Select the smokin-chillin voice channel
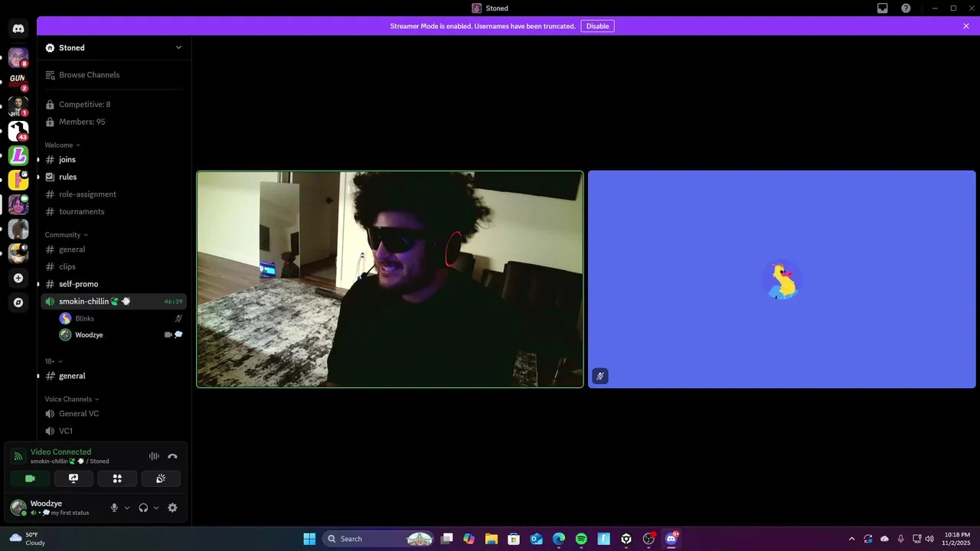980x551 pixels. [x=113, y=302]
